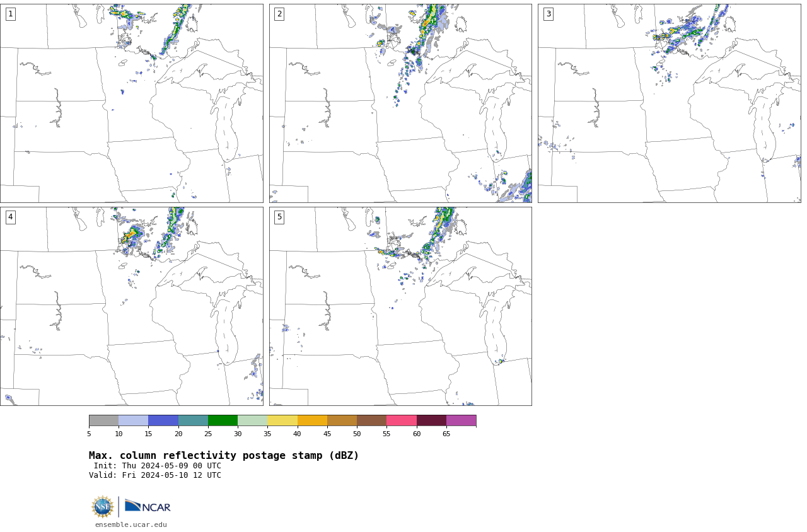Click the pink 55-60 dBZ swatch

pos(402,420)
